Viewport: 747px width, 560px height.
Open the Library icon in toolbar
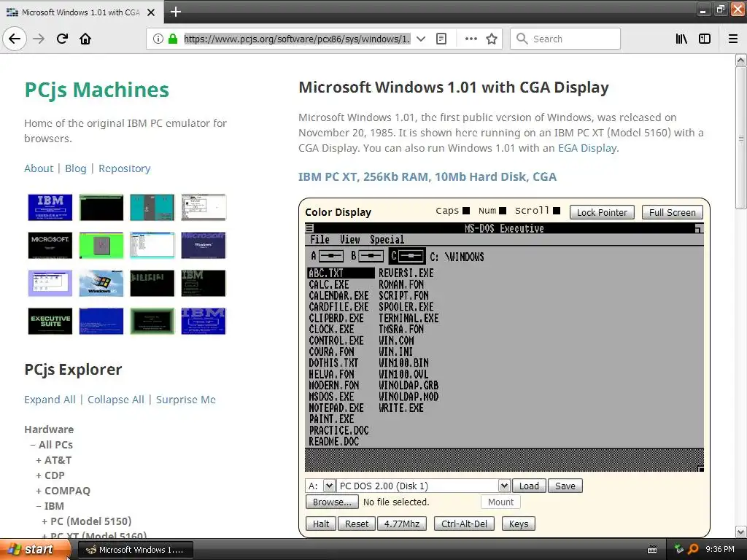click(681, 39)
